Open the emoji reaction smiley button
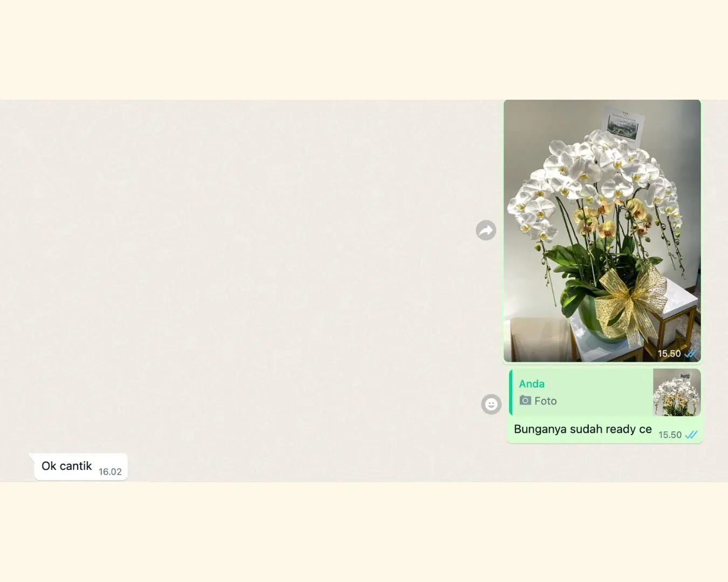Screen dimensions: 728x582 [x=491, y=404]
